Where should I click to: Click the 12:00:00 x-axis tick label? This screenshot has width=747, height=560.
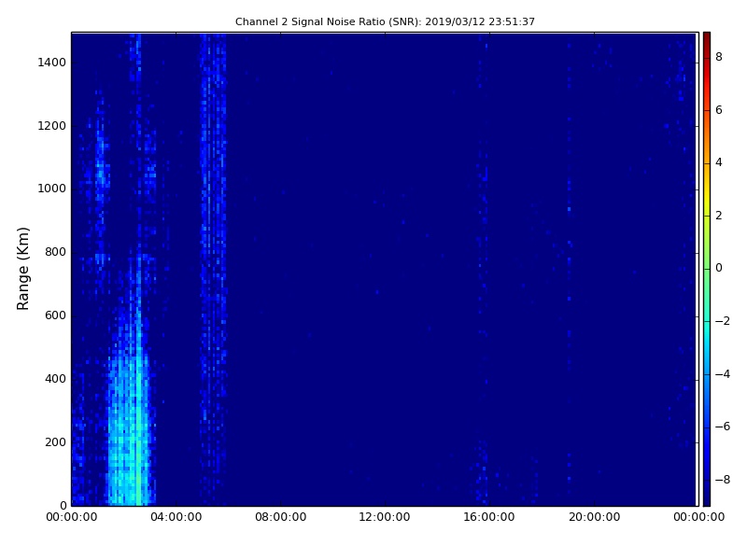tap(385, 517)
